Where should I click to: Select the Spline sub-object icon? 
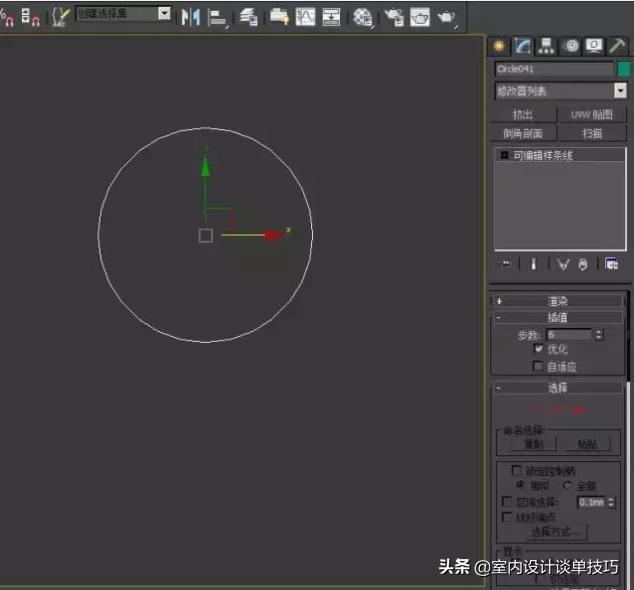pos(578,410)
